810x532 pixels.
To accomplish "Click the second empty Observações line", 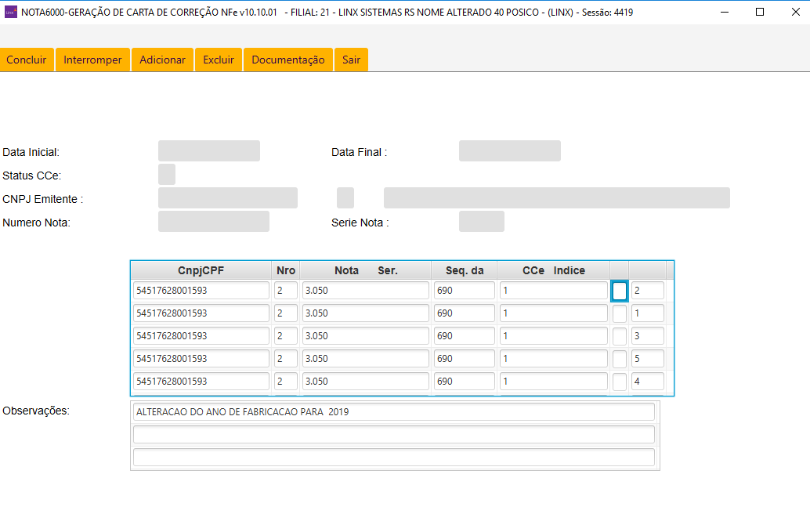I will pos(393,435).
